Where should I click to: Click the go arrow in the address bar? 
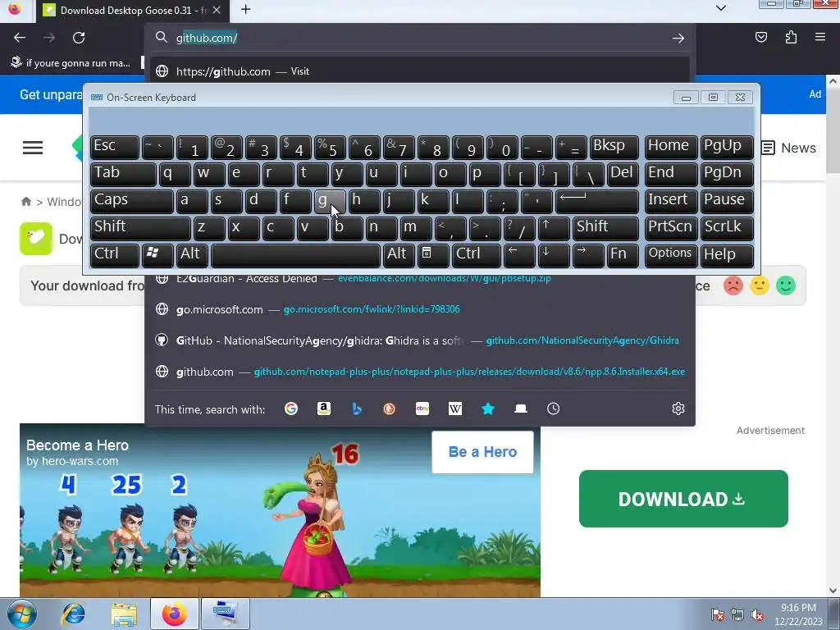coord(678,38)
